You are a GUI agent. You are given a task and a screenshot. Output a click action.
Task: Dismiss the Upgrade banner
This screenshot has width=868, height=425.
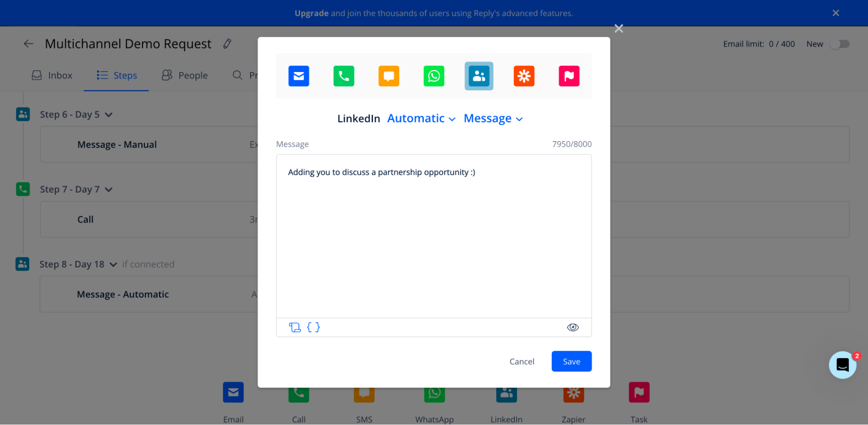pos(835,13)
